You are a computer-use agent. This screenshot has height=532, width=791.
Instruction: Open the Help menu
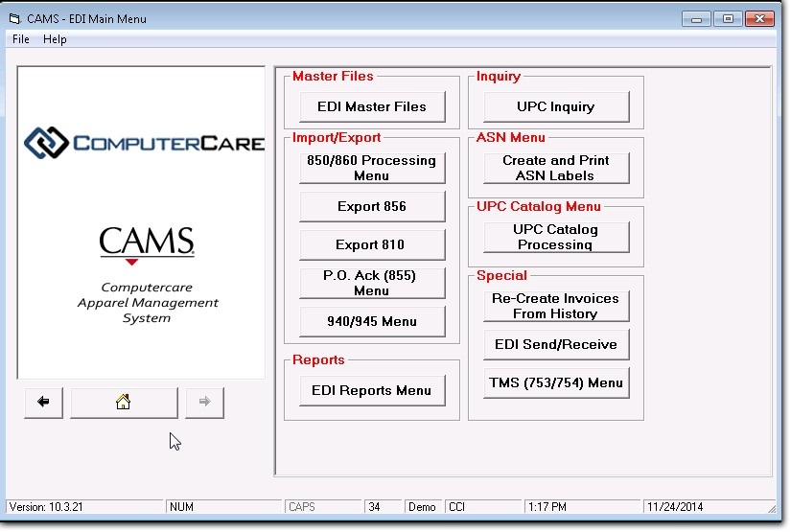[x=55, y=39]
